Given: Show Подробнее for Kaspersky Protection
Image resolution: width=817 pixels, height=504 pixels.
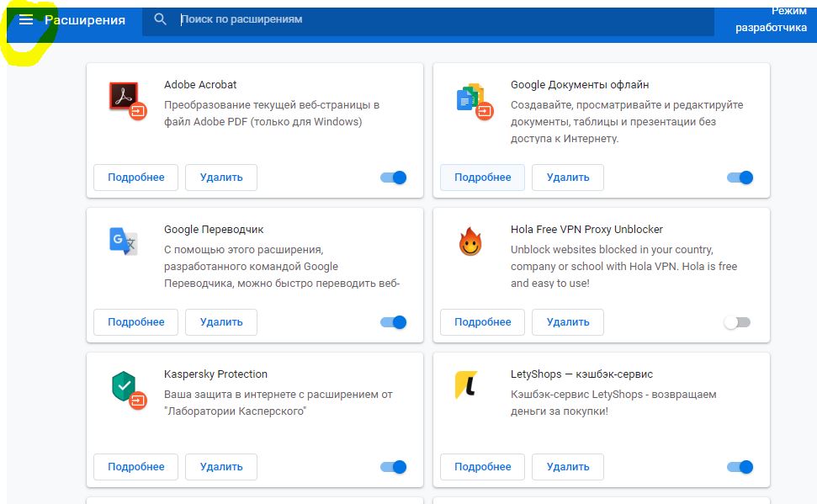Looking at the screenshot, I should [x=136, y=467].
